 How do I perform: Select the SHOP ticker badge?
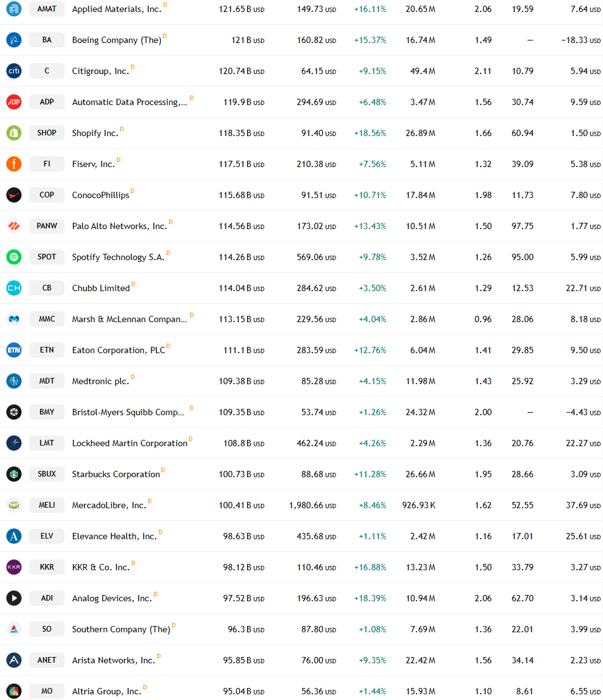tap(47, 133)
